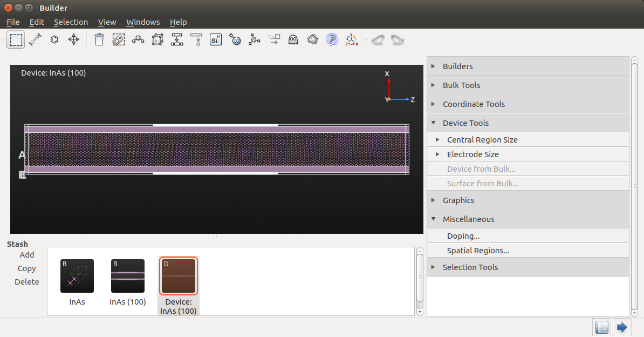Click the tag selection icon
The image size is (644, 337).
119,39
